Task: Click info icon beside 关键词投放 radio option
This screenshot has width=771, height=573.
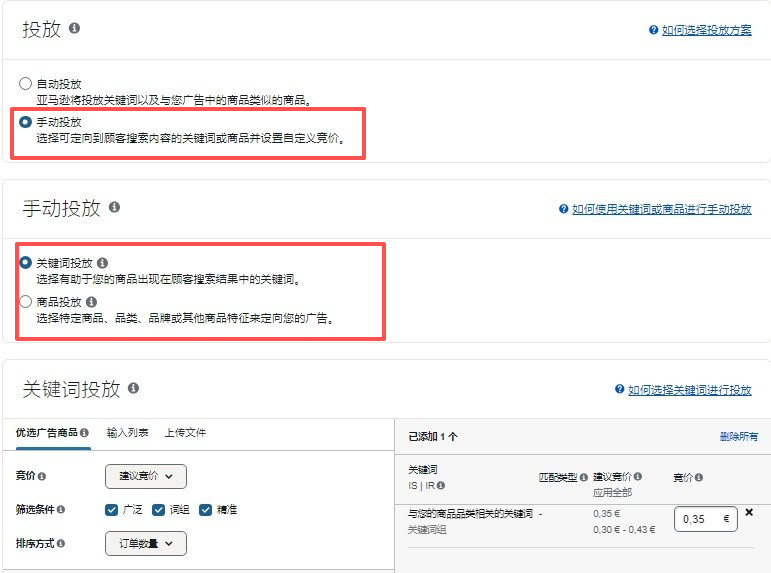Action: (102, 263)
